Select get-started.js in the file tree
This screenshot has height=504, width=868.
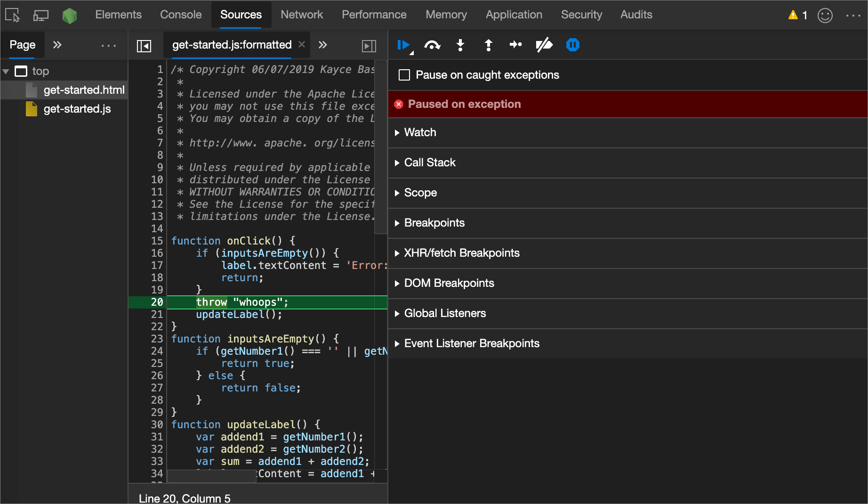(x=77, y=109)
